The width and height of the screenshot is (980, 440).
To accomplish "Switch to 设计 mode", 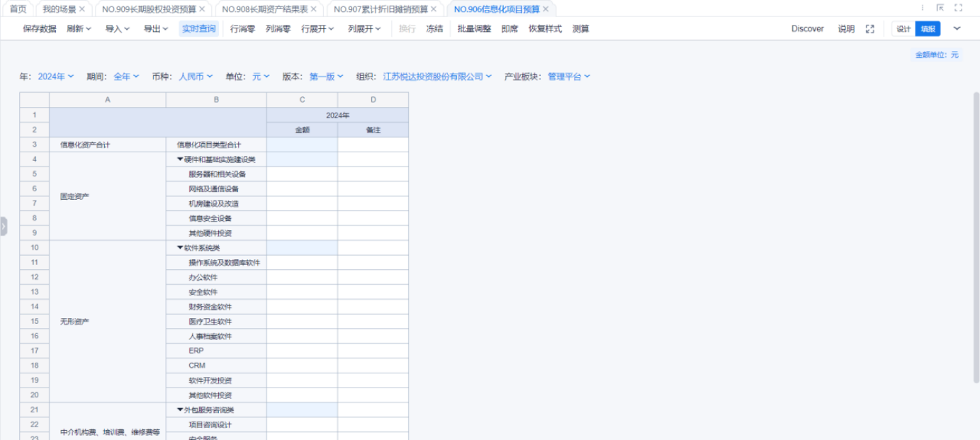I will (903, 29).
